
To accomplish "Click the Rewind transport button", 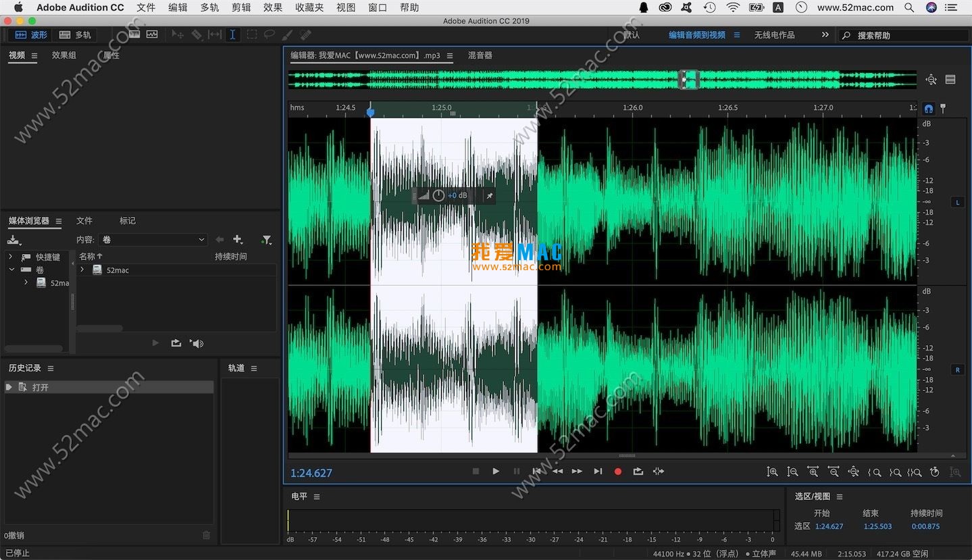I will pos(557,472).
